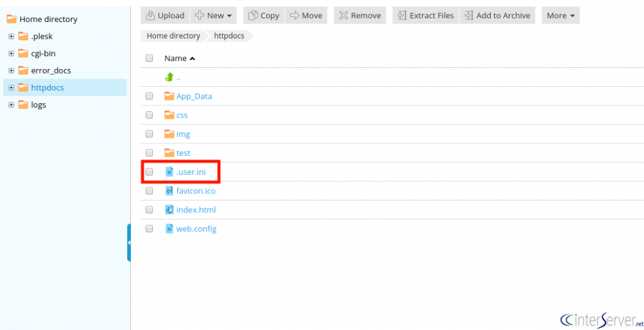Expand the error_docs tree node
This screenshot has height=330, width=644.
tap(11, 70)
